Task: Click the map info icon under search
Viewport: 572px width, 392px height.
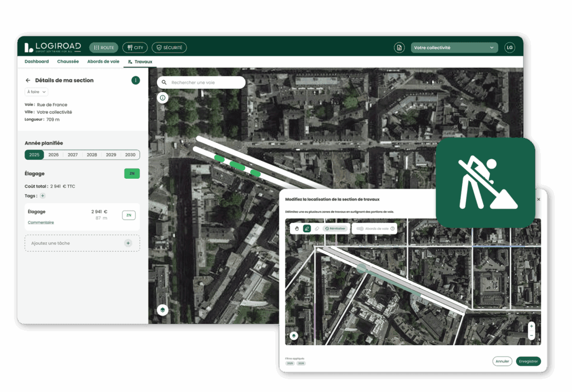Action: pyautogui.click(x=163, y=98)
